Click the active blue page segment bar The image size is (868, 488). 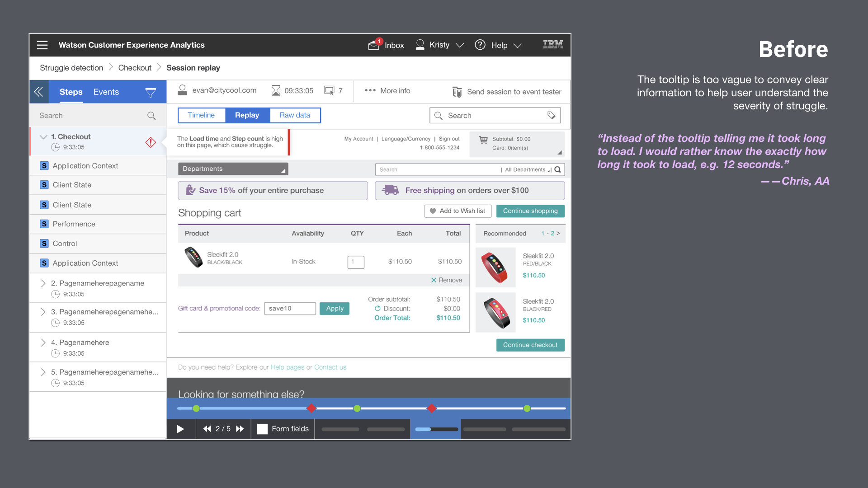point(436,429)
